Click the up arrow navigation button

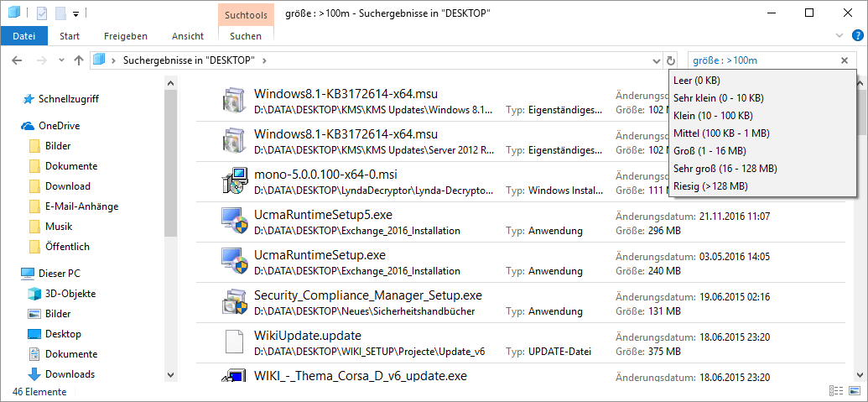pyautogui.click(x=78, y=60)
